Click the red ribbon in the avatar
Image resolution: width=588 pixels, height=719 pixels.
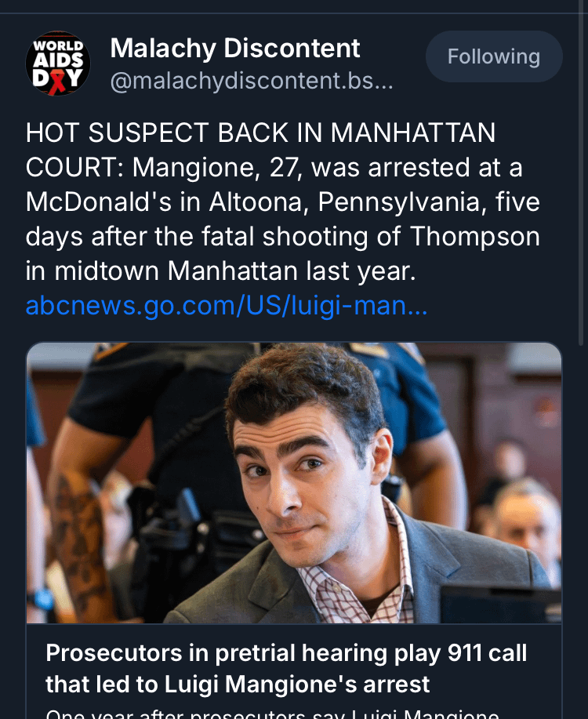57,82
